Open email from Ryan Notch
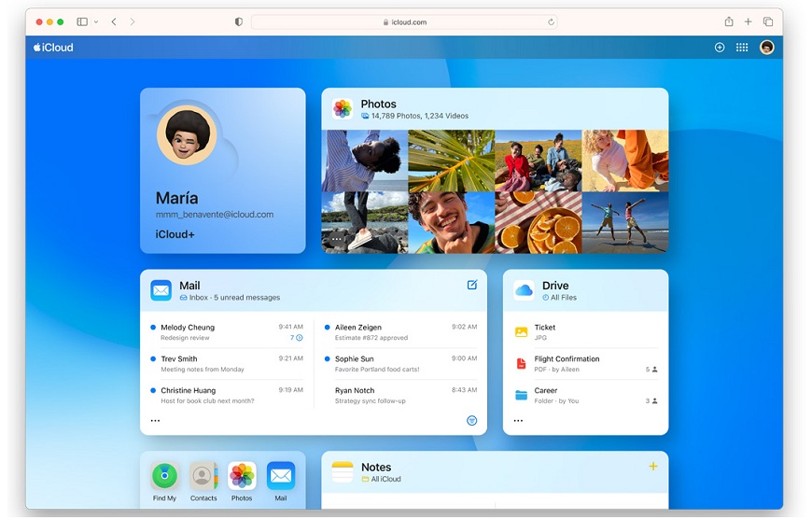 click(400, 395)
